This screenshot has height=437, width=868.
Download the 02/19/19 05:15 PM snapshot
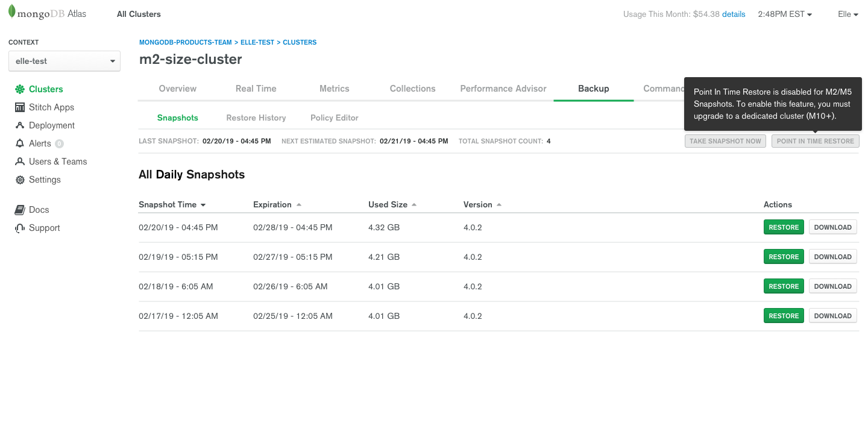(833, 257)
